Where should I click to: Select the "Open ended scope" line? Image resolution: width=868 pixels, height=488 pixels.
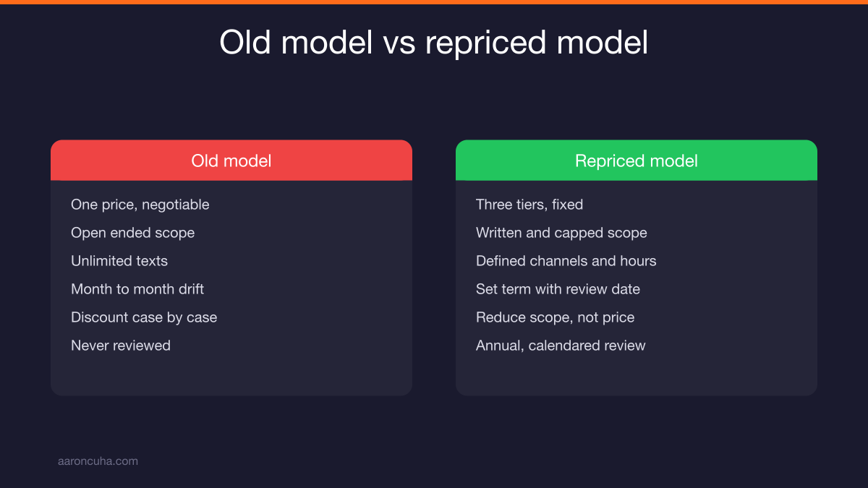click(132, 233)
